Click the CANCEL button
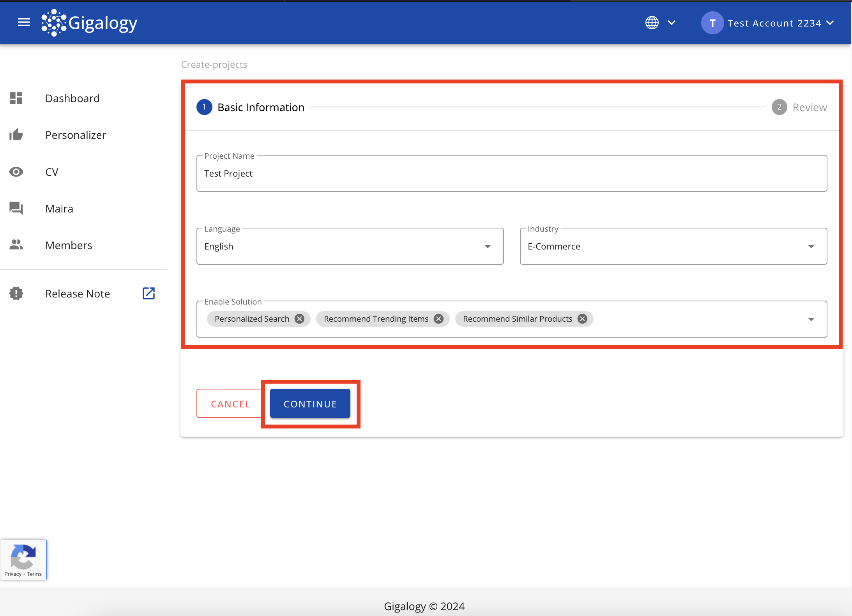This screenshot has width=852, height=616. tap(230, 404)
